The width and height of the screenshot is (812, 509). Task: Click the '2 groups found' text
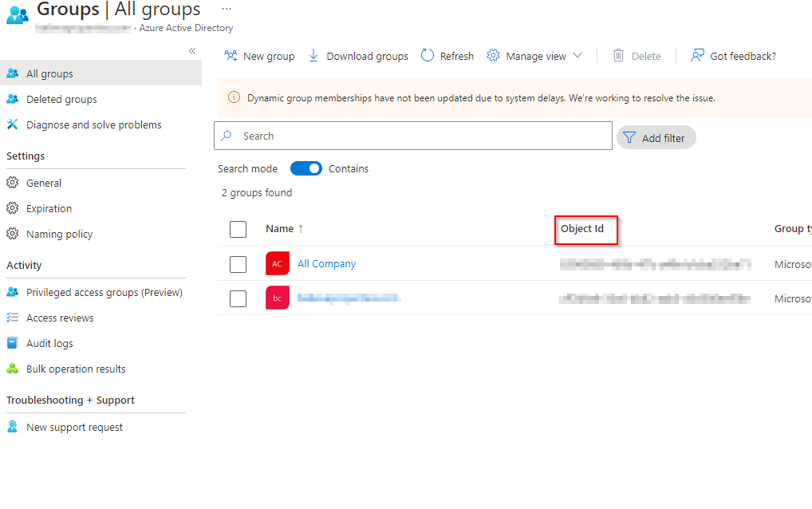click(257, 192)
